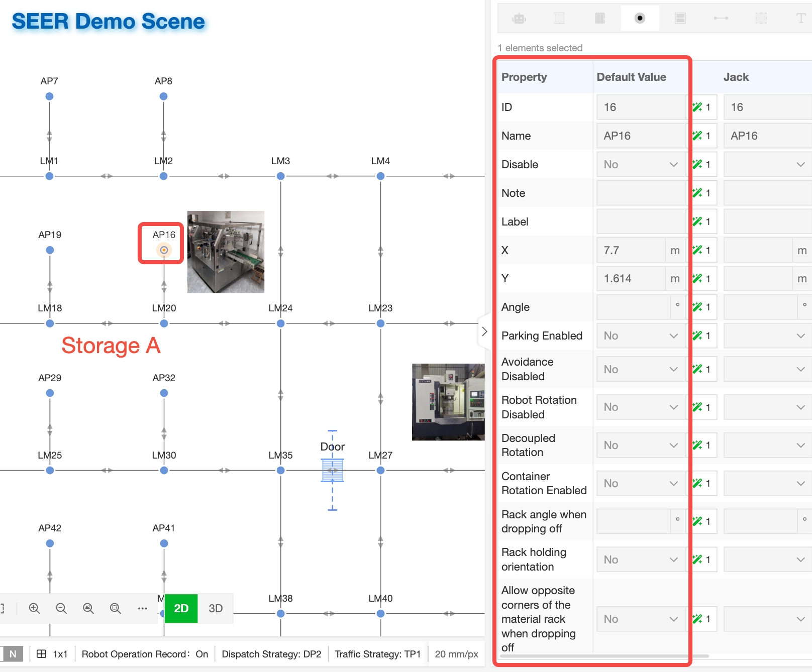Click the Robot Operation Record: On entry
This screenshot has height=672, width=812.
coord(145,654)
